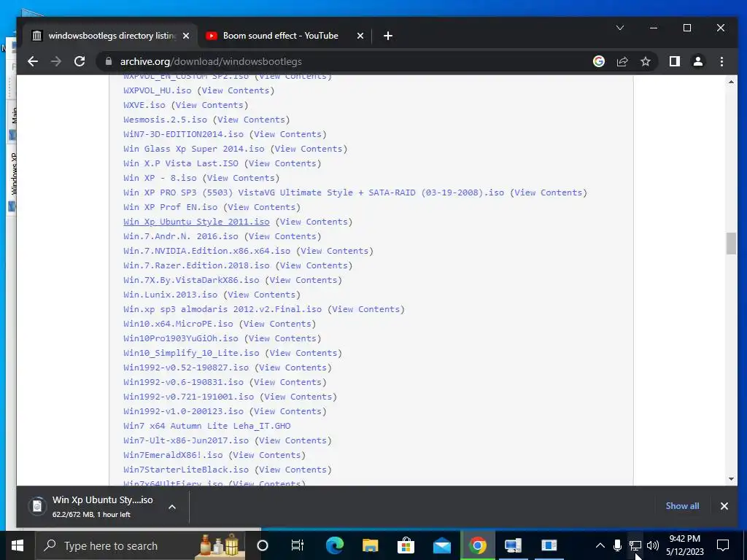Open Win.7X.By.VistaDarkX86.iso link
The height and width of the screenshot is (560, 747).
[192, 280]
